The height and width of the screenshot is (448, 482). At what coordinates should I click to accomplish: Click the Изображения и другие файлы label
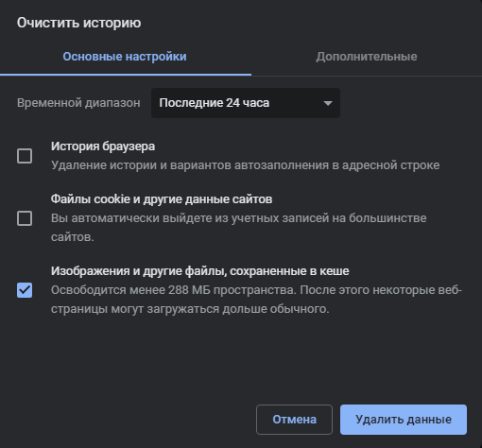tap(200, 271)
